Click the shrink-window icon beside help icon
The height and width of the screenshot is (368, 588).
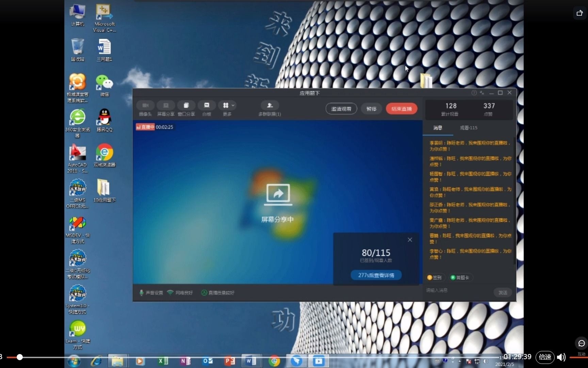(482, 93)
